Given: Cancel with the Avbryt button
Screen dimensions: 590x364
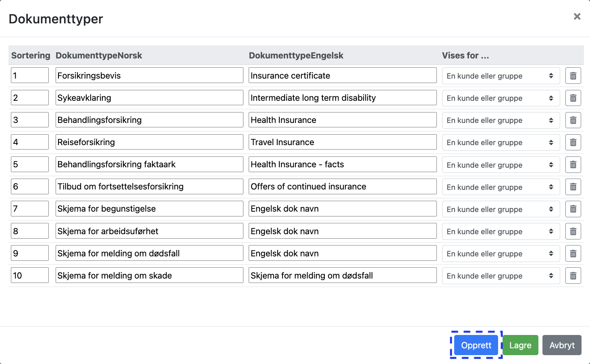Looking at the screenshot, I should coord(562,345).
